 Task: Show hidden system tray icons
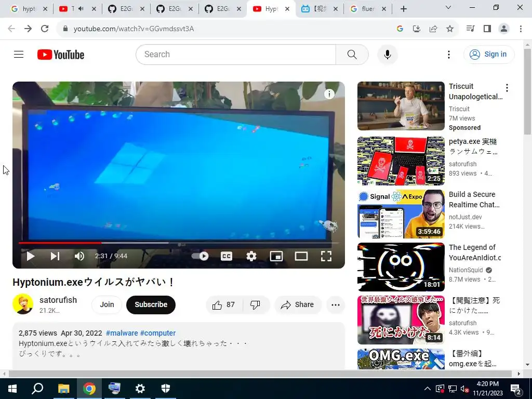[428, 389]
